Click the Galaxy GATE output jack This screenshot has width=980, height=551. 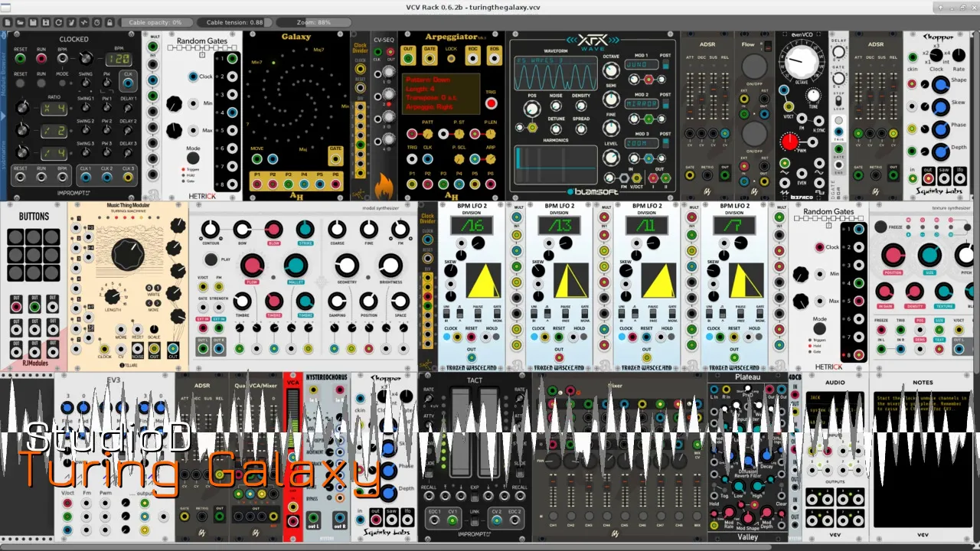[335, 160]
